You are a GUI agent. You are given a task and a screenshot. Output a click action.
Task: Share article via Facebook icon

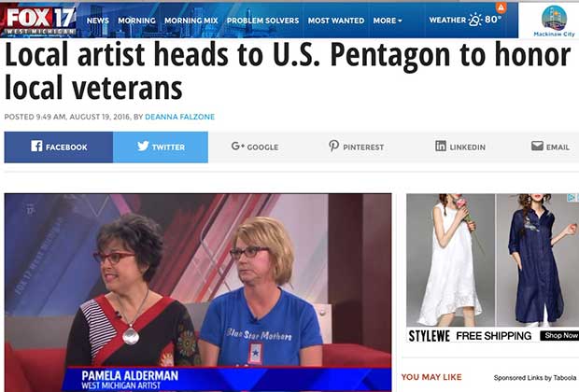36,147
